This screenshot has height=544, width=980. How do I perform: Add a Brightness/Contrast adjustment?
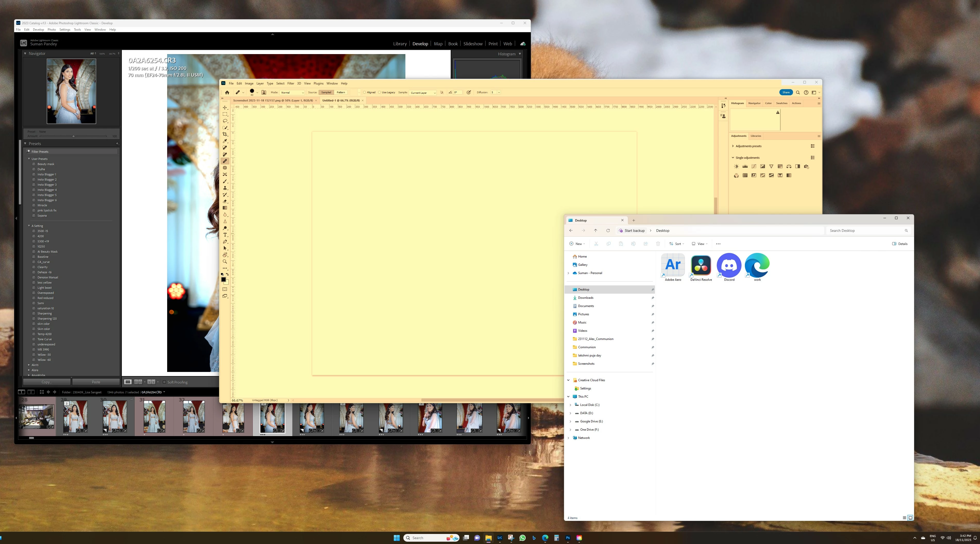(736, 166)
